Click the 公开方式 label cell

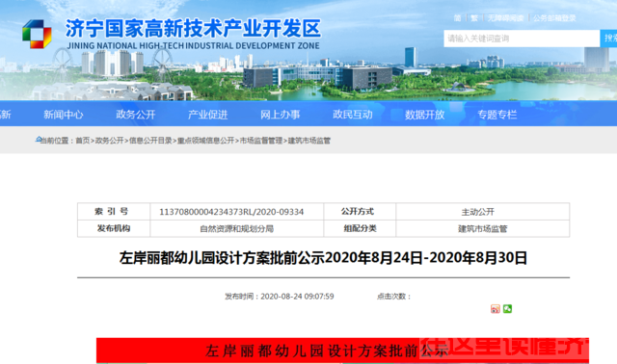(360, 212)
